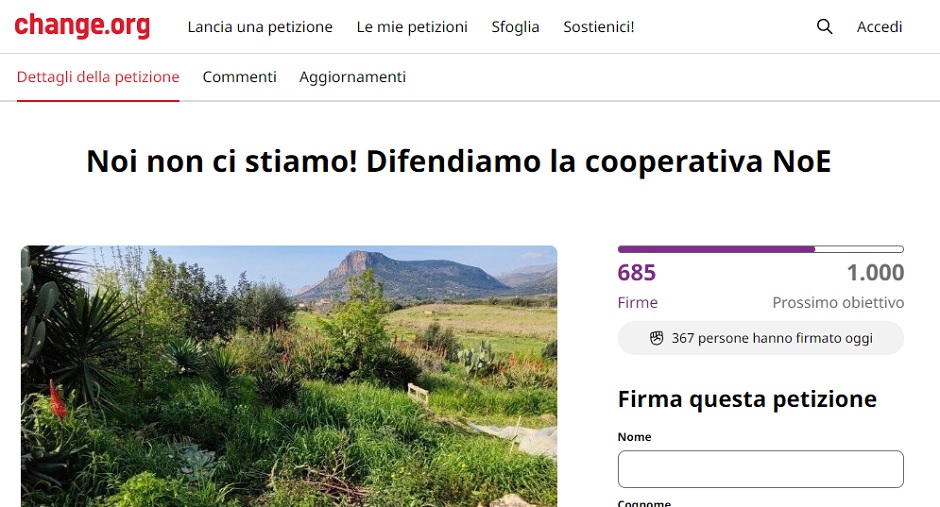Click the Accedi login link

(879, 27)
